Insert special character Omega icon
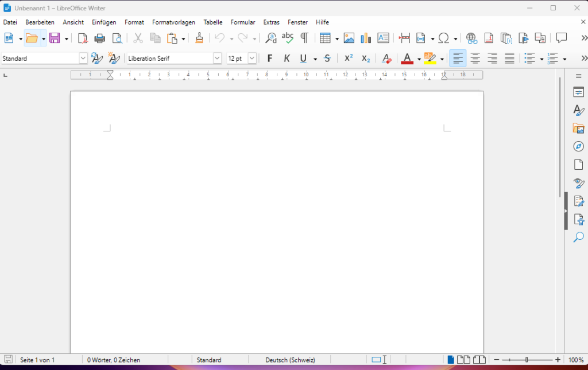Screen dimensions: 588x370 [x=444, y=38]
